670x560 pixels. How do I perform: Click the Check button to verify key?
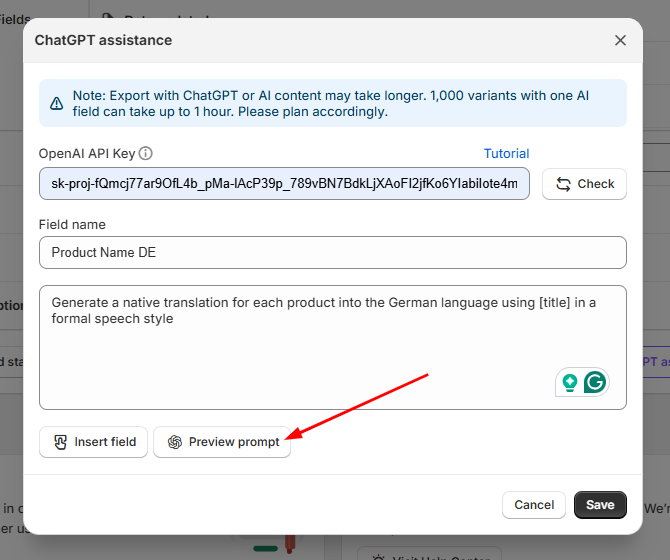(584, 184)
